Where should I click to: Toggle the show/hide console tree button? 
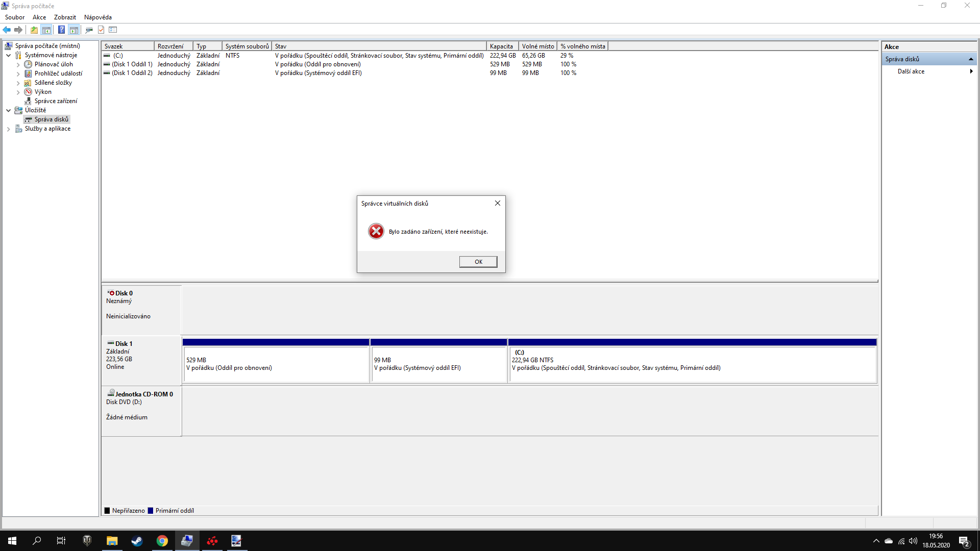46,30
